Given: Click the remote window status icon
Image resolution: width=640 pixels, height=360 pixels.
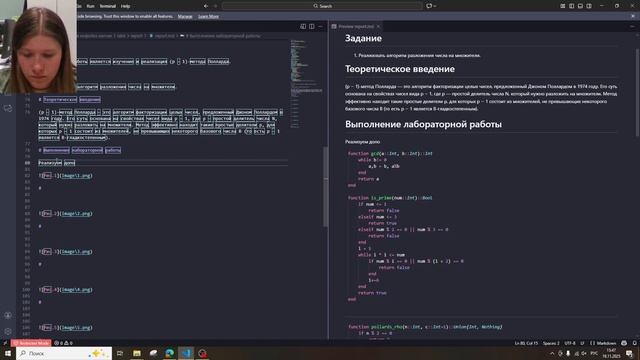Looking at the screenshot, I should point(5,343).
